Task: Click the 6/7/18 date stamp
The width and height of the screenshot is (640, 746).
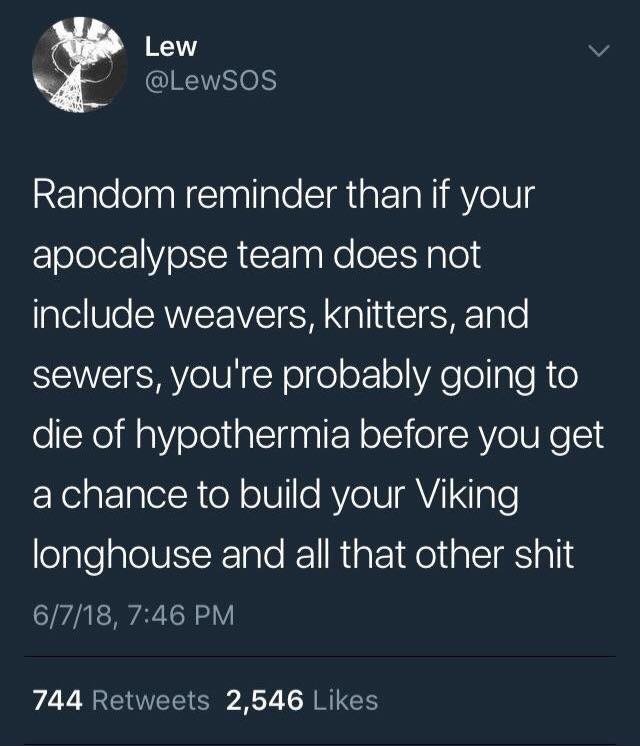Action: [x=73, y=615]
